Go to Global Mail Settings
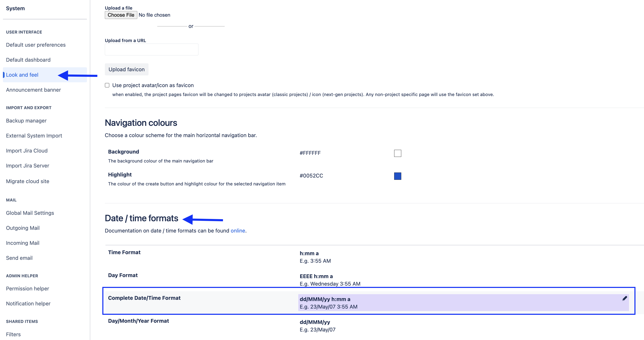This screenshot has height=340, width=644. click(30, 213)
